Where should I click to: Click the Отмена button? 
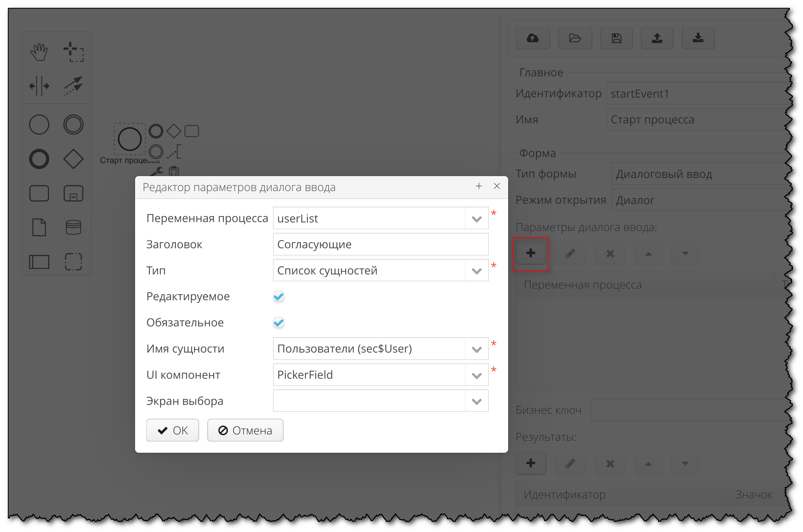pos(245,431)
